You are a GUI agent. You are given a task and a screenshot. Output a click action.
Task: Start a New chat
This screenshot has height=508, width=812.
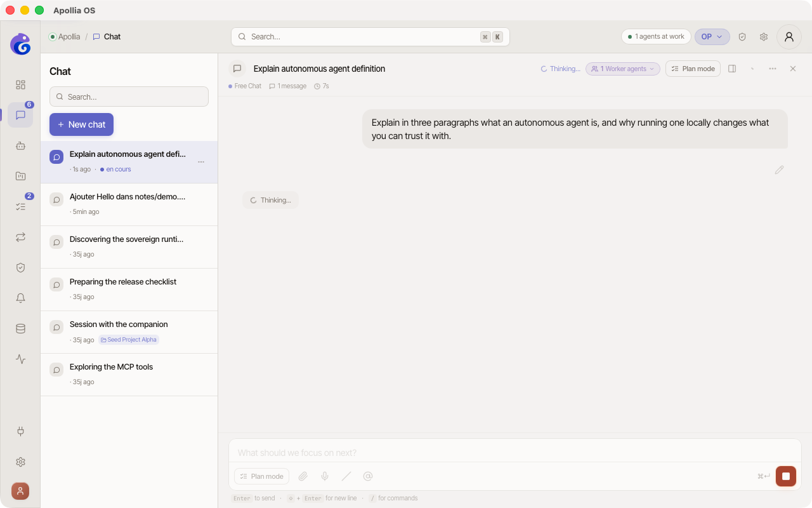[x=81, y=124]
